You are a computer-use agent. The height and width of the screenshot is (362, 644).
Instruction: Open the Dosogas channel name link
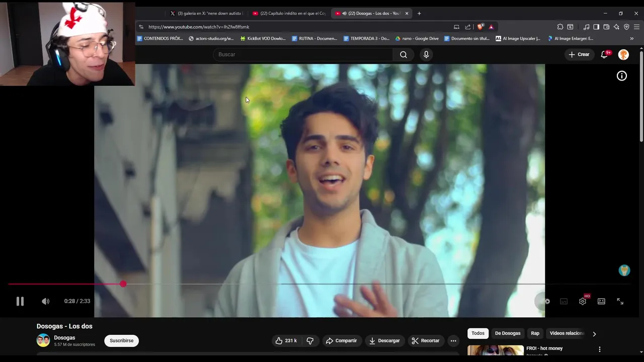(x=64, y=337)
